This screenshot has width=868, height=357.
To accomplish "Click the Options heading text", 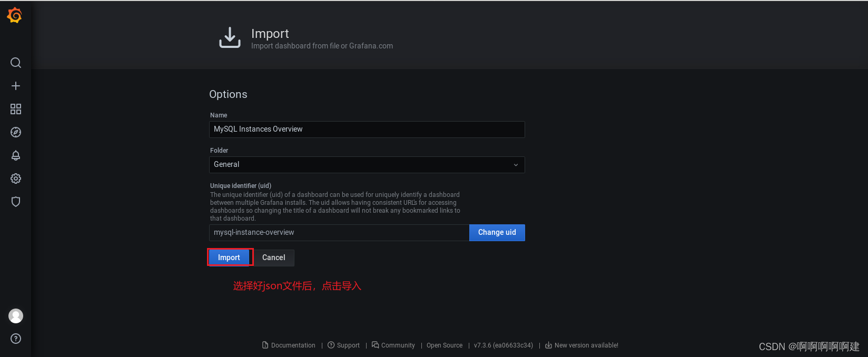I will pos(228,94).
